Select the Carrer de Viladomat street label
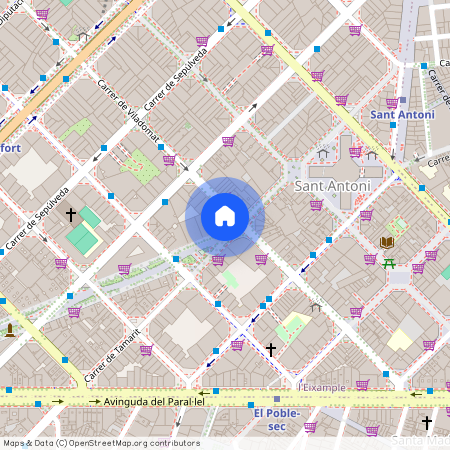Viewport: 450px width, 450px height. click(x=128, y=111)
